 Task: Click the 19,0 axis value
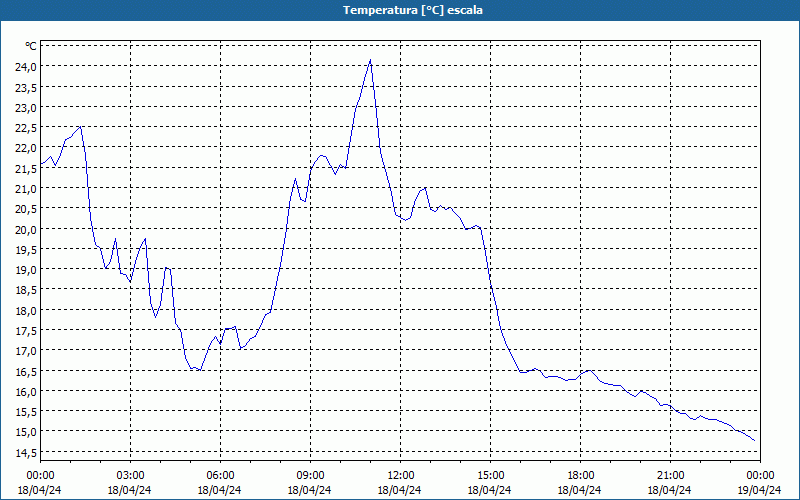tap(27, 269)
